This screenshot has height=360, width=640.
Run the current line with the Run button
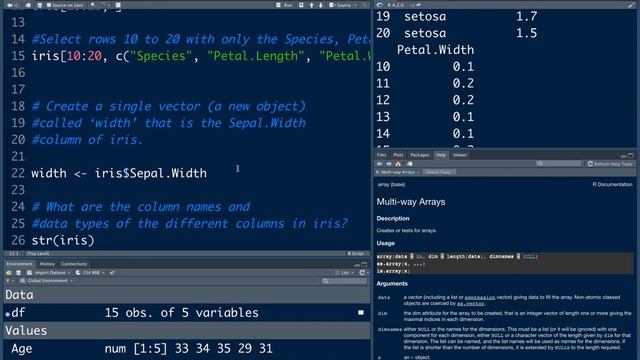(x=284, y=5)
